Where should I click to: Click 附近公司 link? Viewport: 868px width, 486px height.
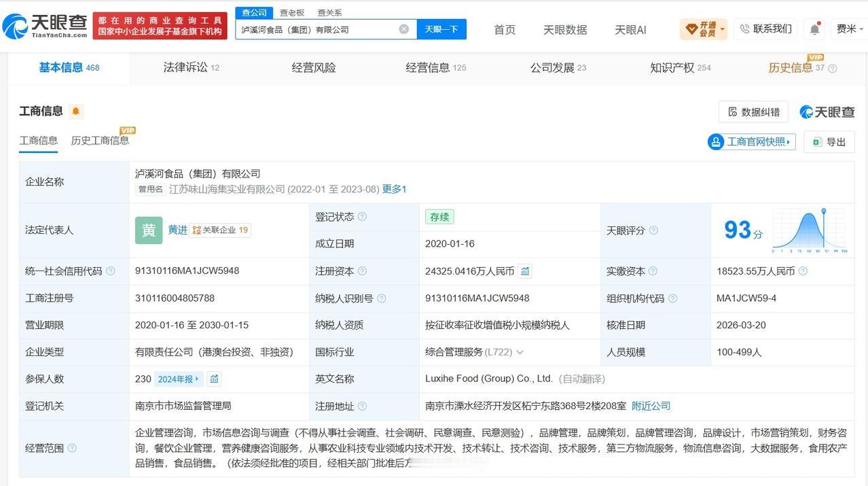coord(651,406)
